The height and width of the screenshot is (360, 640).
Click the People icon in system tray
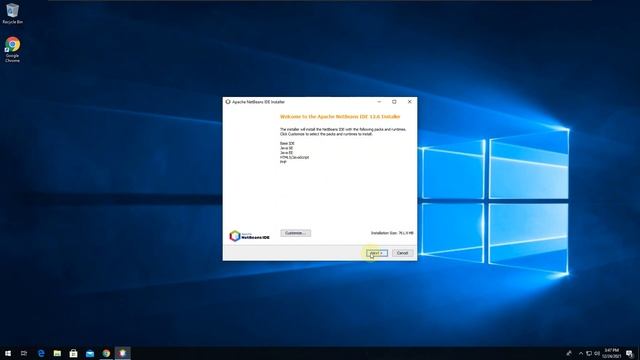click(569, 353)
